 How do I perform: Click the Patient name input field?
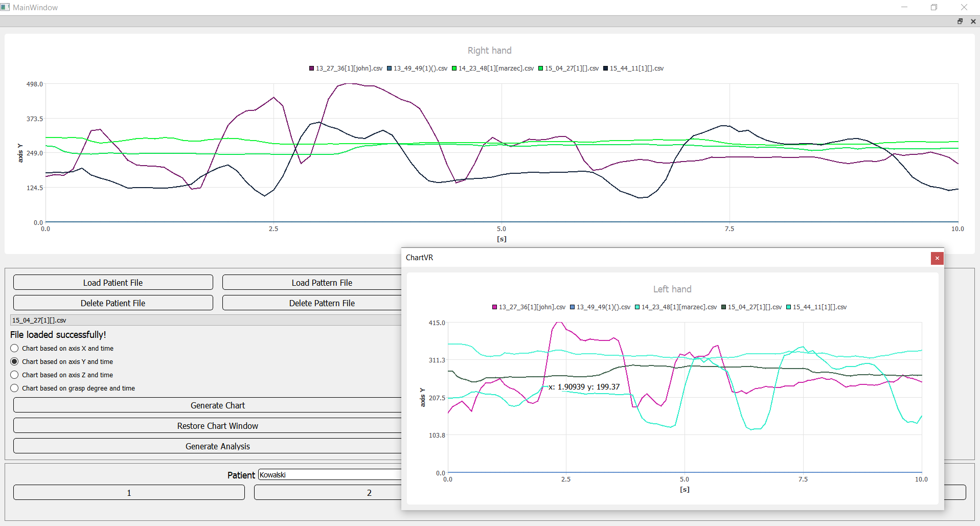[x=330, y=474]
